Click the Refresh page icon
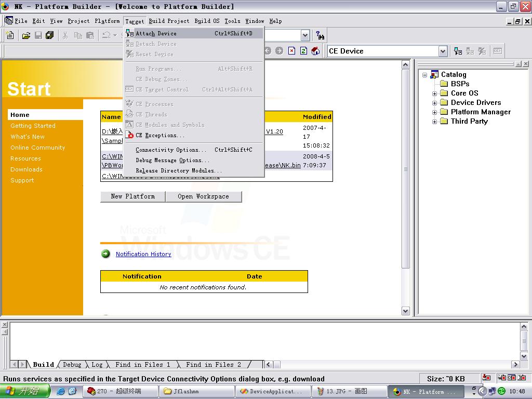The height and width of the screenshot is (399, 532). pos(303,51)
